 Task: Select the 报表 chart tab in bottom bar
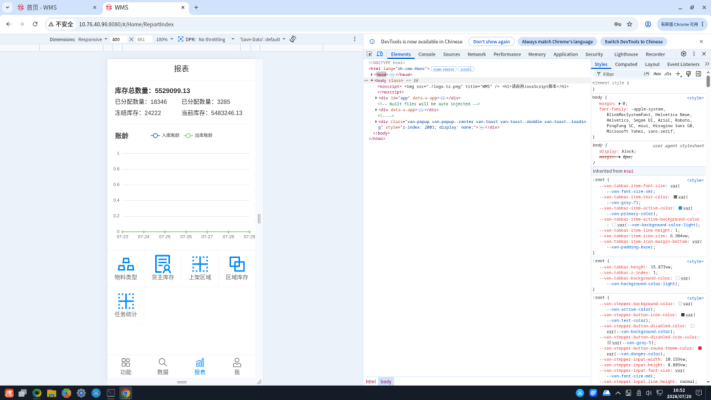click(x=200, y=366)
